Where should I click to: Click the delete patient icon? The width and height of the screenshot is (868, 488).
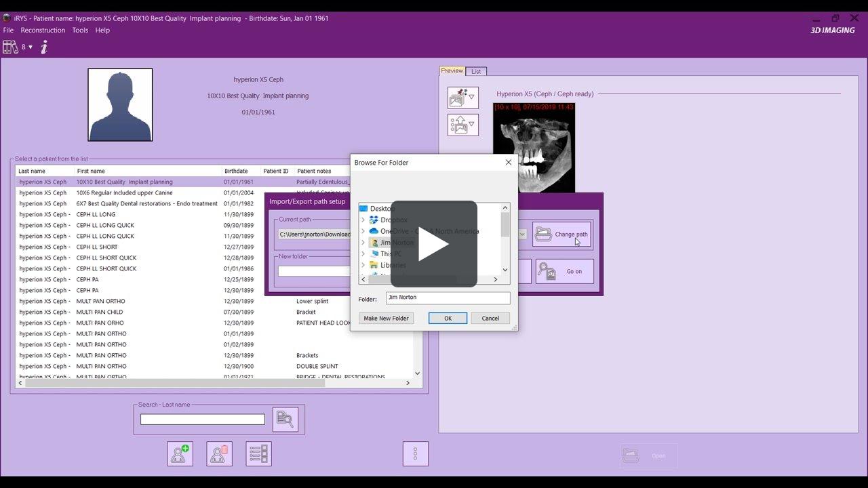point(218,453)
